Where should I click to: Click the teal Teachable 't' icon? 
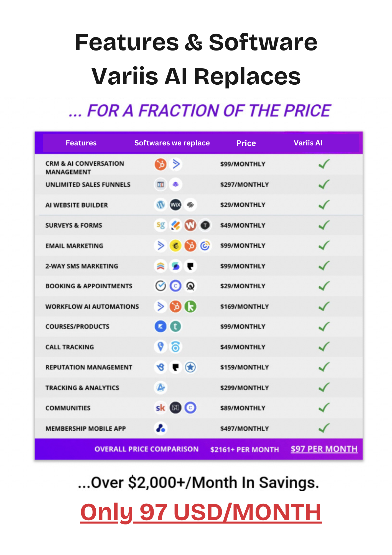(175, 326)
